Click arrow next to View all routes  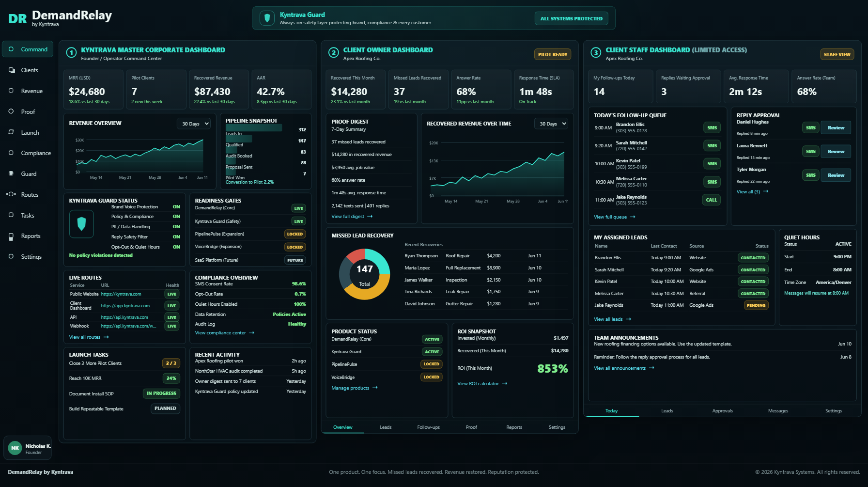point(106,337)
